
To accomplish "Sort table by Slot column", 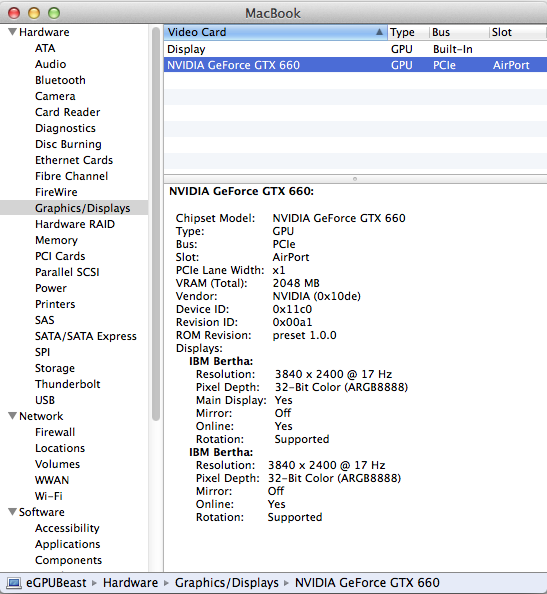I will click(518, 32).
